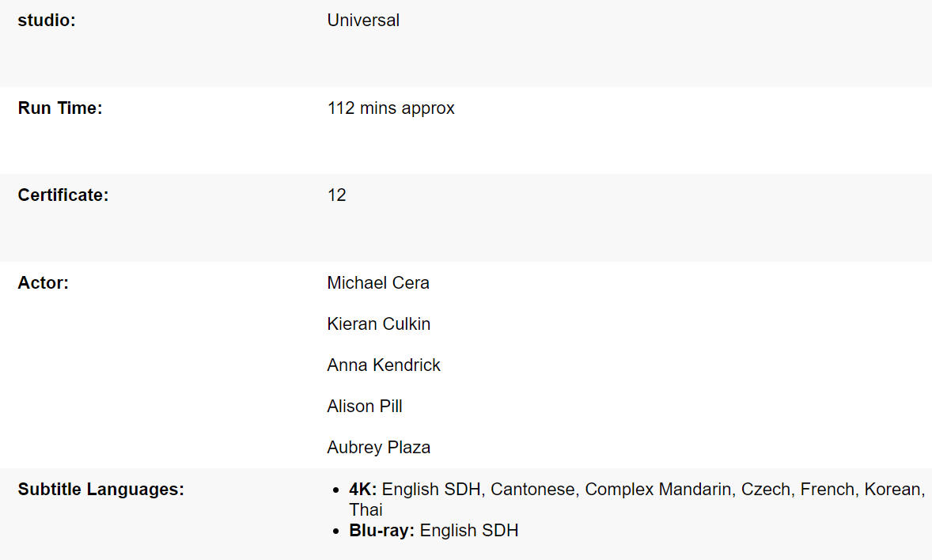Image resolution: width=932 pixels, height=560 pixels.
Task: Click English SDH beside Blu-ray
Action: click(x=469, y=531)
